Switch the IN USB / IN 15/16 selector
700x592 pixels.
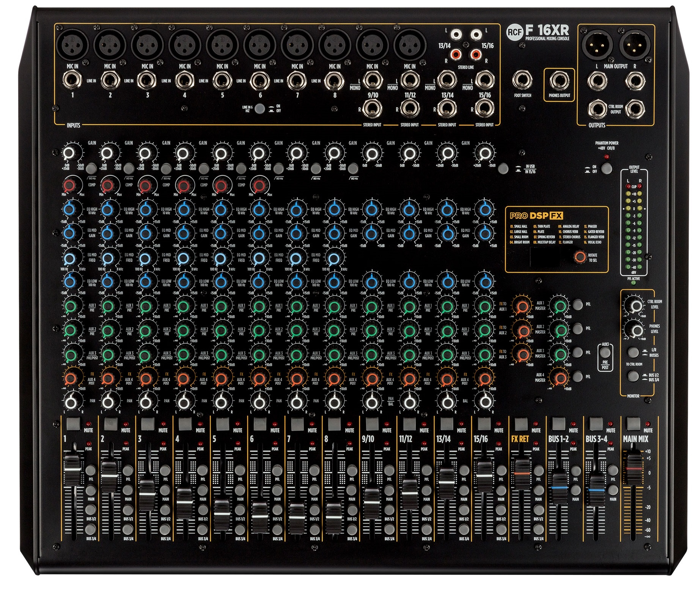tap(503, 169)
